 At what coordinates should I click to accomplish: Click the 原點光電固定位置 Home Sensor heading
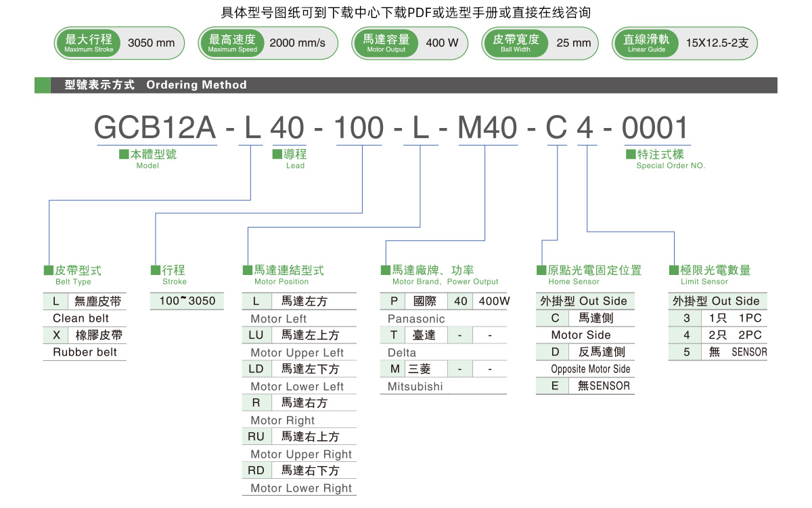(589, 274)
